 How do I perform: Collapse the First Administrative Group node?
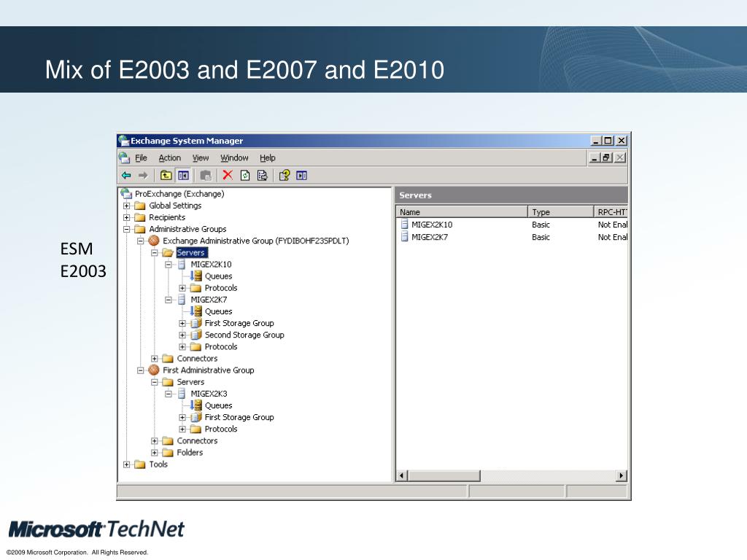pyautogui.click(x=140, y=370)
